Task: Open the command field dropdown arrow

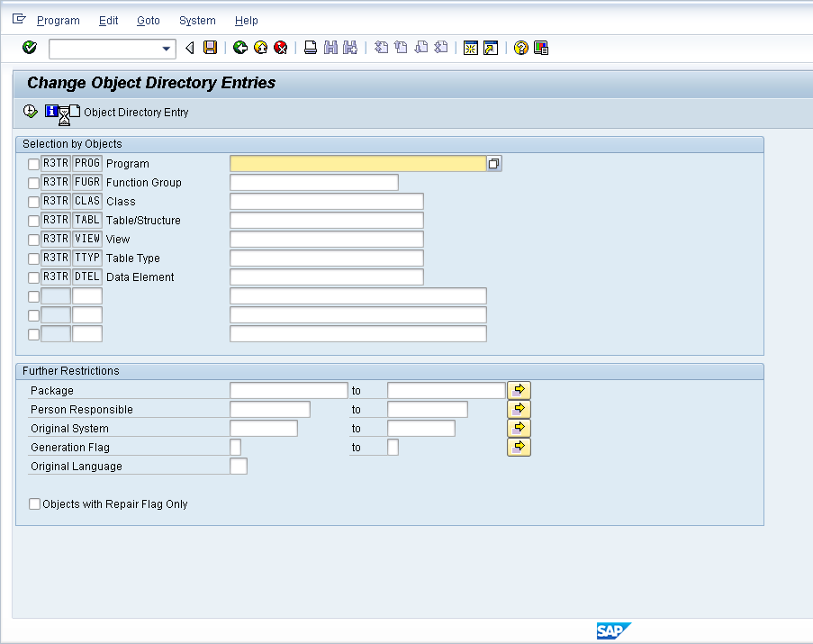Action: pyautogui.click(x=166, y=49)
